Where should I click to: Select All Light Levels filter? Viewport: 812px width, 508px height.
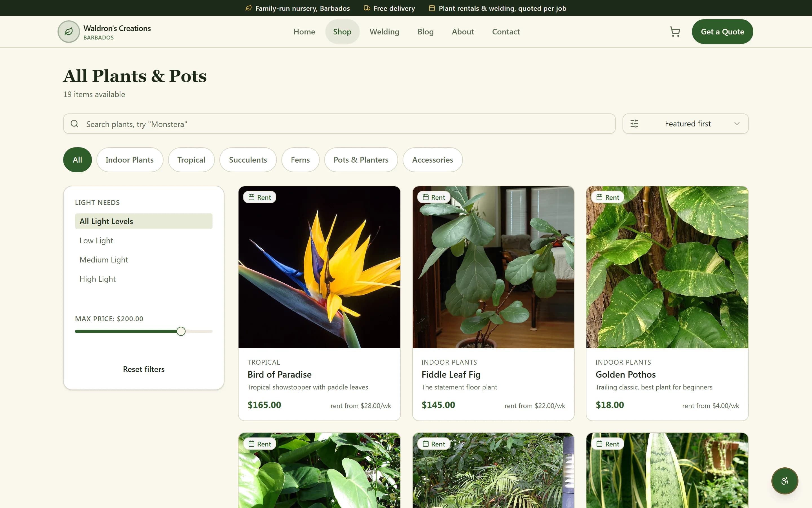[144, 221]
